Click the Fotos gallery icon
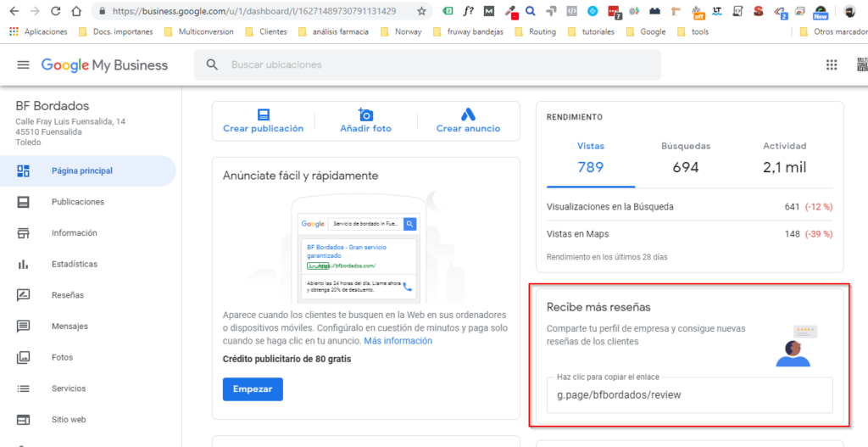 (23, 357)
